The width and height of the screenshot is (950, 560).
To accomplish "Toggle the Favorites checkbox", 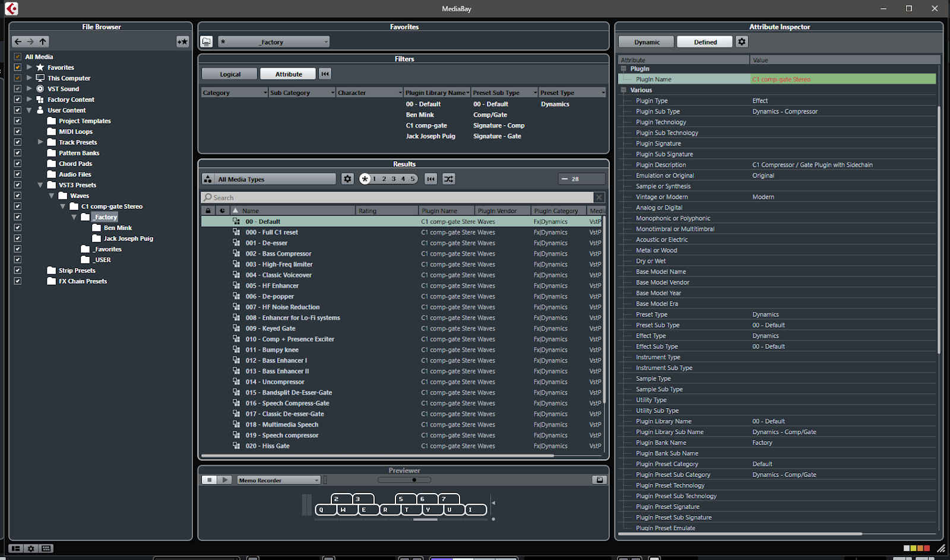I will point(18,68).
